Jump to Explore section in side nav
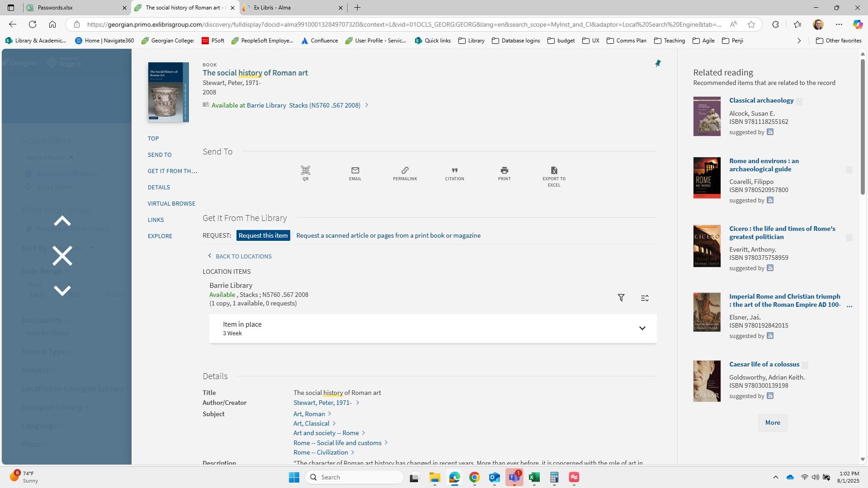Image resolution: width=868 pixels, height=488 pixels. pyautogui.click(x=160, y=236)
